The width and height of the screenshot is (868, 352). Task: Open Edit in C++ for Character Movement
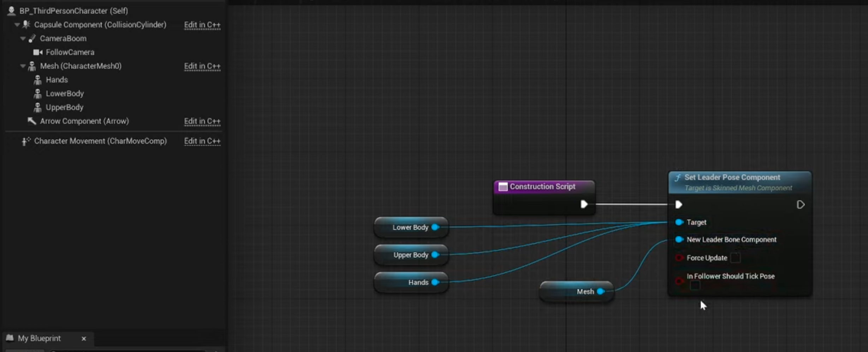tap(202, 141)
